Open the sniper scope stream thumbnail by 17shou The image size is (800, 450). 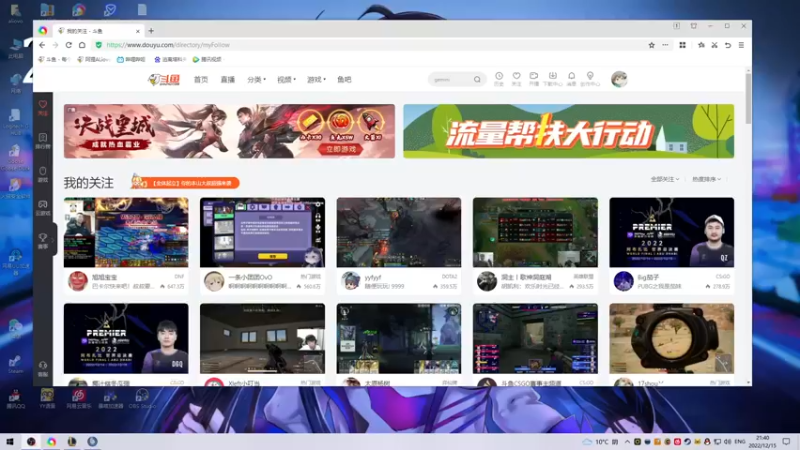pyautogui.click(x=671, y=339)
